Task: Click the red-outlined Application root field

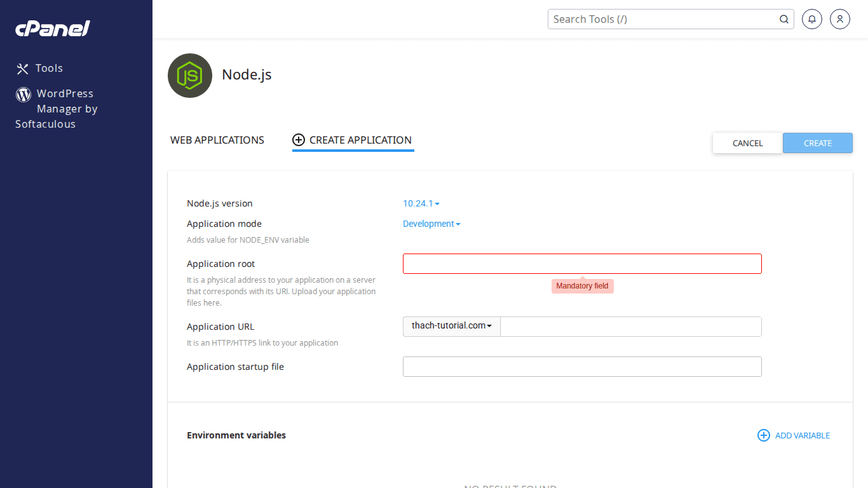Action: (x=581, y=264)
